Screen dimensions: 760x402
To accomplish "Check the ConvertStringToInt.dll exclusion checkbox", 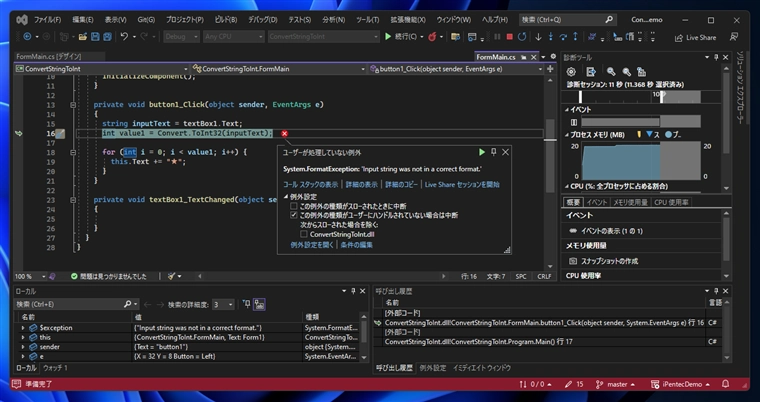I will coord(303,234).
